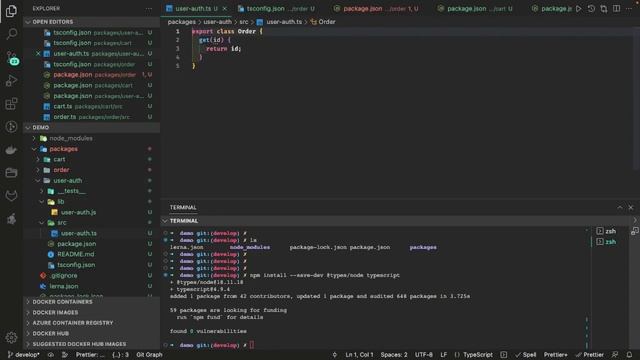Open the Extensions view
This screenshot has height=360, width=640.
(11, 104)
